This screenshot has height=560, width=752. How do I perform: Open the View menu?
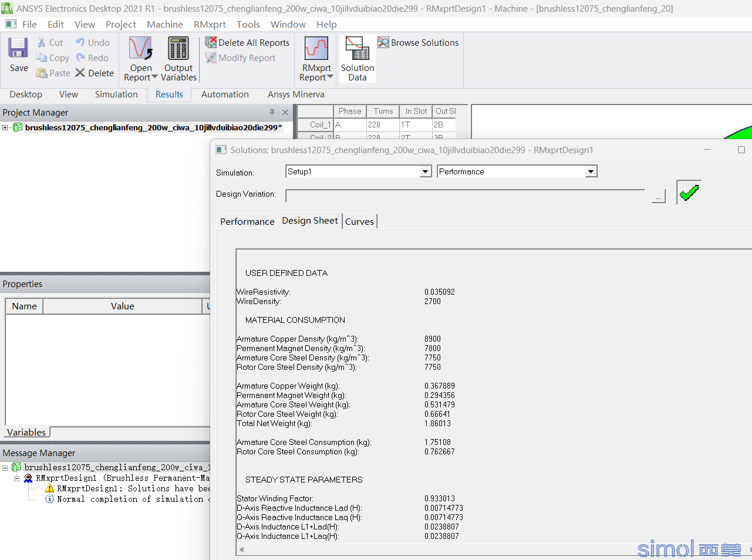(x=85, y=24)
